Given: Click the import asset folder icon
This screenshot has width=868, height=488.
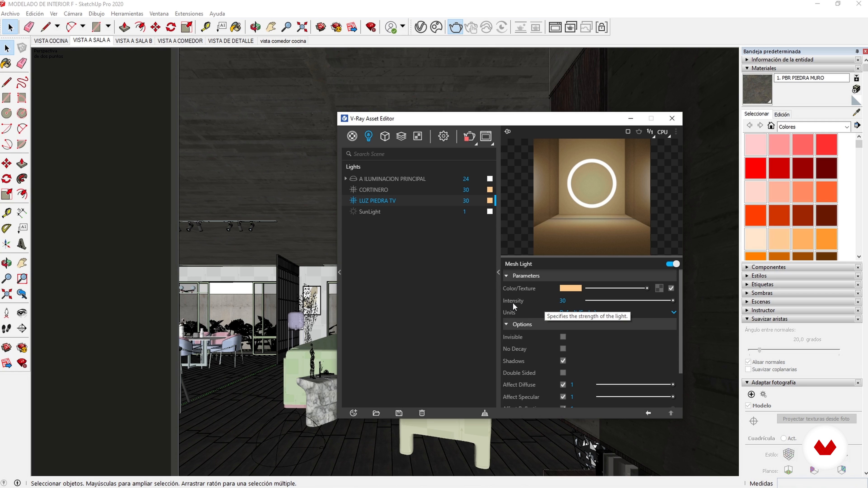Looking at the screenshot, I should (x=376, y=413).
